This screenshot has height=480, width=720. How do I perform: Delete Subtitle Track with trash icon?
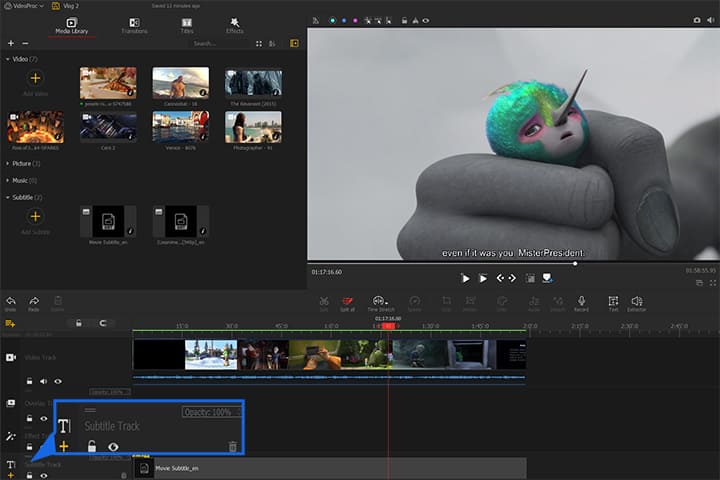coord(233,446)
